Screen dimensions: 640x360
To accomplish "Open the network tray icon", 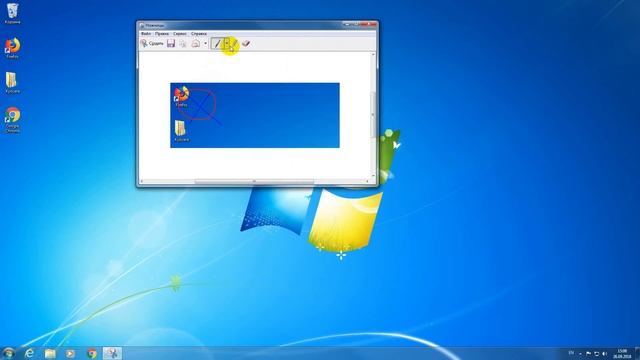I will [596, 353].
